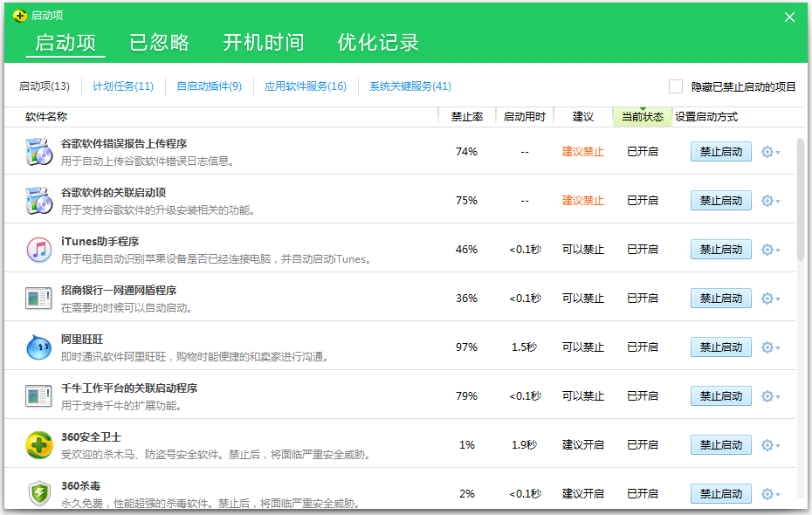Click the icon of 谷歌软件的关联启动项
812x515 pixels.
click(x=38, y=201)
